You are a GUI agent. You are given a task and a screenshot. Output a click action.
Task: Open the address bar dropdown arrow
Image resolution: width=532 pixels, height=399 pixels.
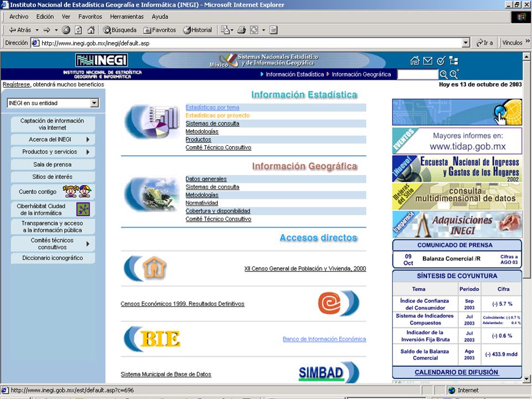pyautogui.click(x=466, y=43)
